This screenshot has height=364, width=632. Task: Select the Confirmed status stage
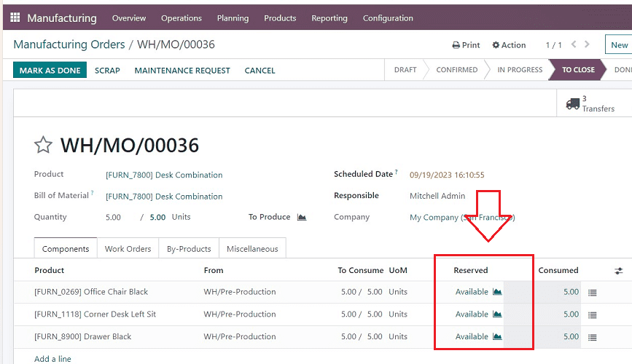456,70
